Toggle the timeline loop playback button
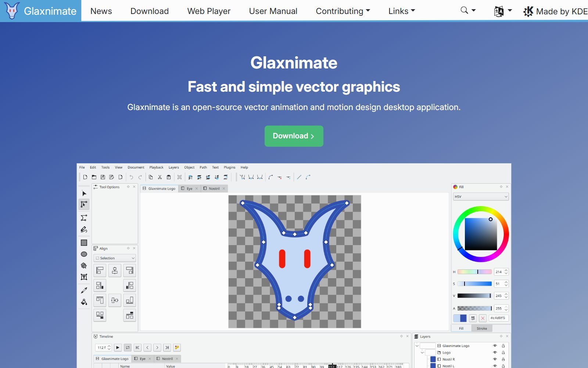 coord(128,347)
